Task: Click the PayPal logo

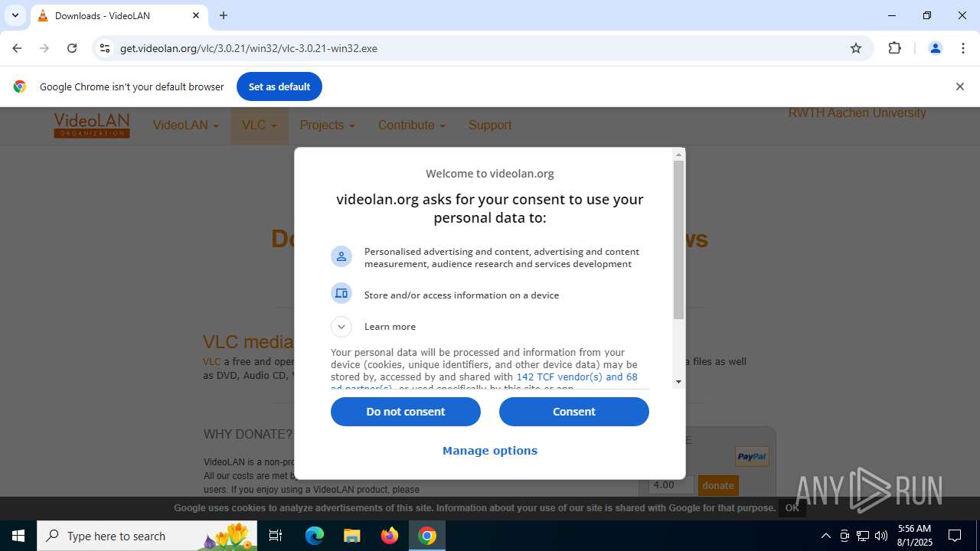Action: 752,457
